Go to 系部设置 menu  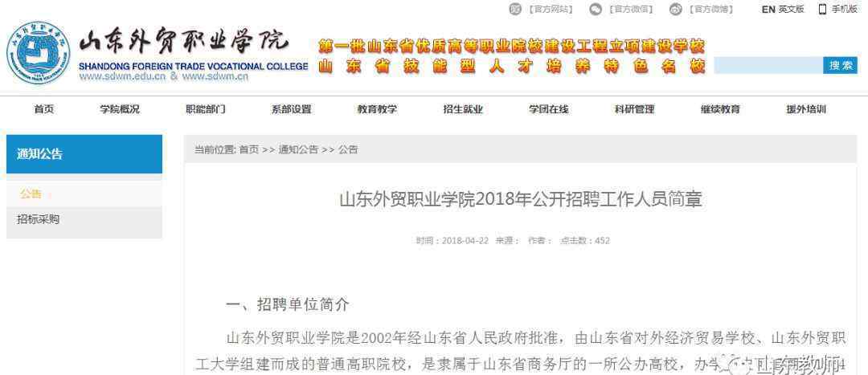point(291,109)
